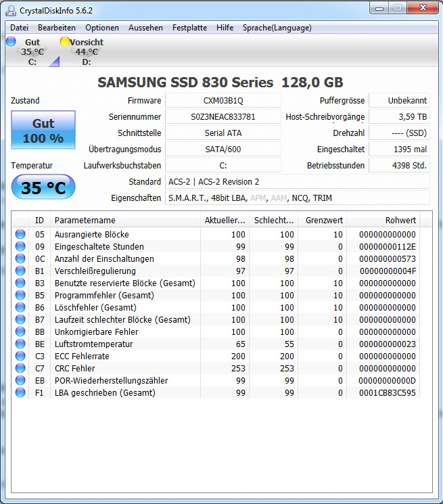Open the Hilfe menu
This screenshot has height=504, width=443.
point(225,28)
